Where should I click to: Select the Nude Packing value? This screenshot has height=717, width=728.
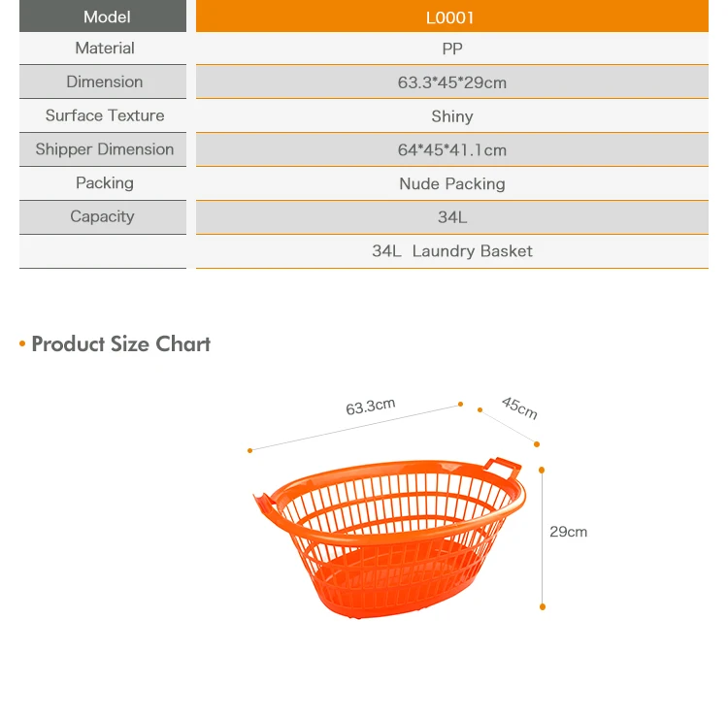pos(451,184)
